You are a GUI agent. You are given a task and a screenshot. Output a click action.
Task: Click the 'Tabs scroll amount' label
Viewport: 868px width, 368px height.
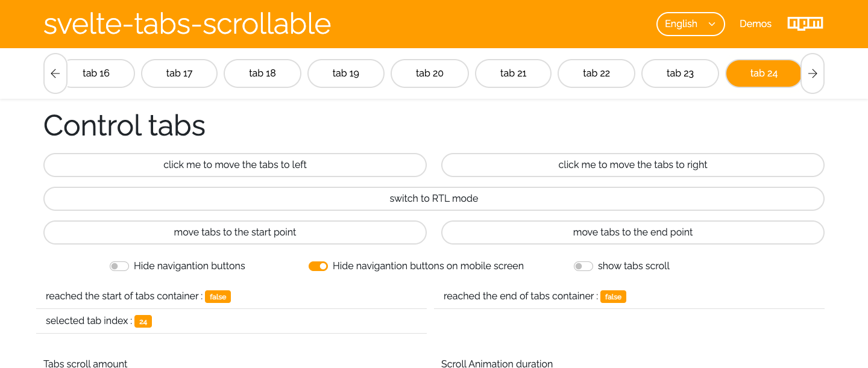[86, 364]
